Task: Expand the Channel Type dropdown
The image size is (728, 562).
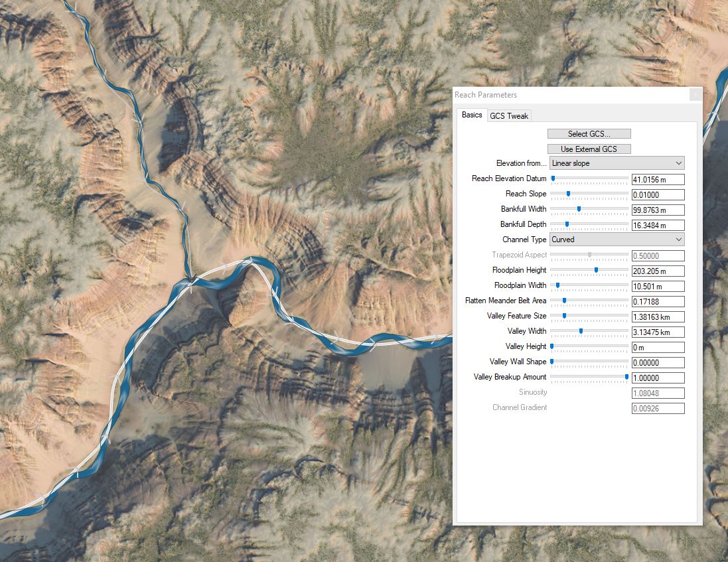Action: [x=617, y=240]
